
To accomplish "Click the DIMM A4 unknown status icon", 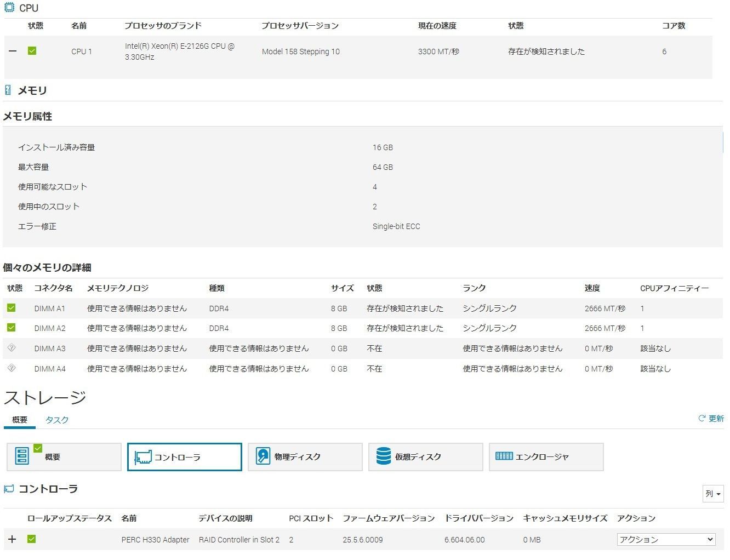I will [x=11, y=368].
